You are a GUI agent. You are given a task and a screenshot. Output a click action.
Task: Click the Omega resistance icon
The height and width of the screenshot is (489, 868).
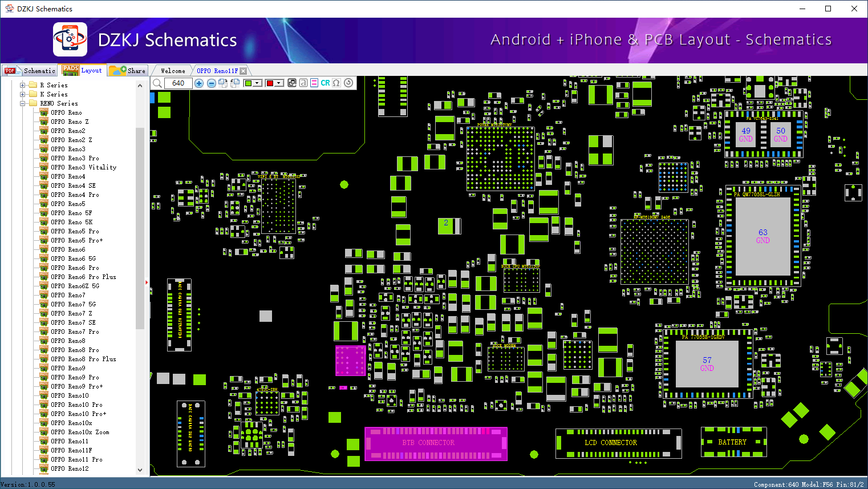(336, 83)
